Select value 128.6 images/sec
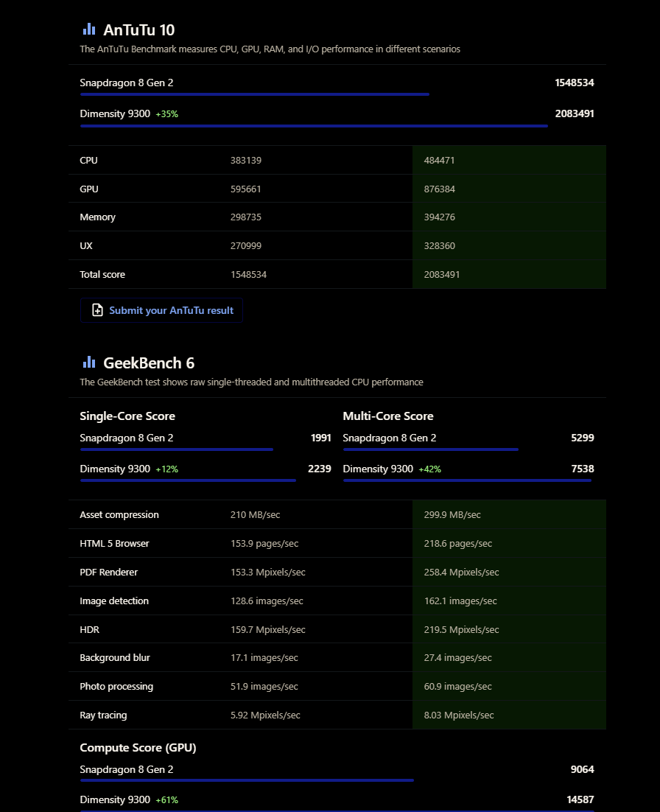The image size is (660, 812). [x=267, y=601]
